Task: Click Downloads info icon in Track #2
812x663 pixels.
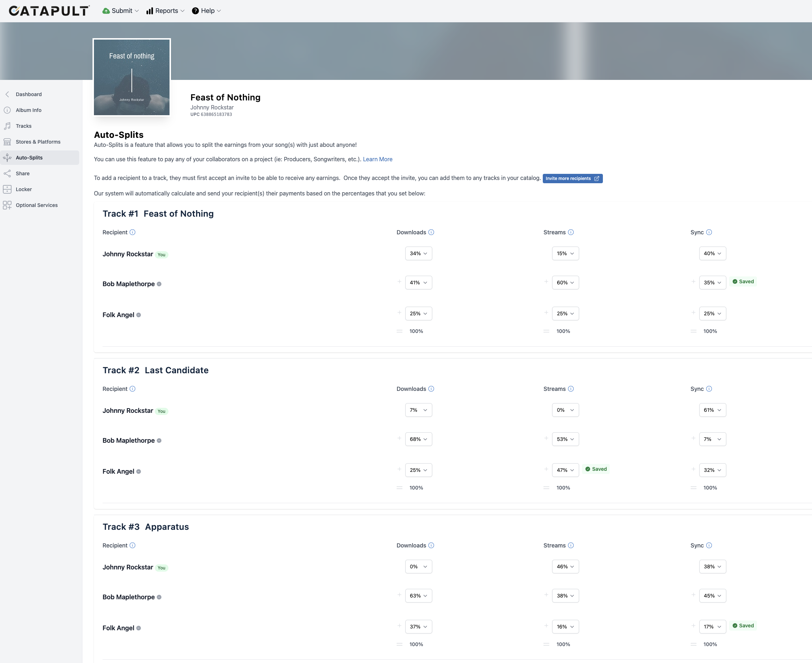Action: pyautogui.click(x=431, y=389)
